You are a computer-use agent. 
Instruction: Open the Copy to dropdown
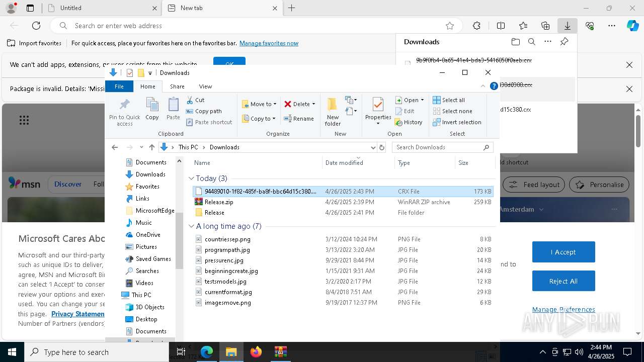click(259, 119)
